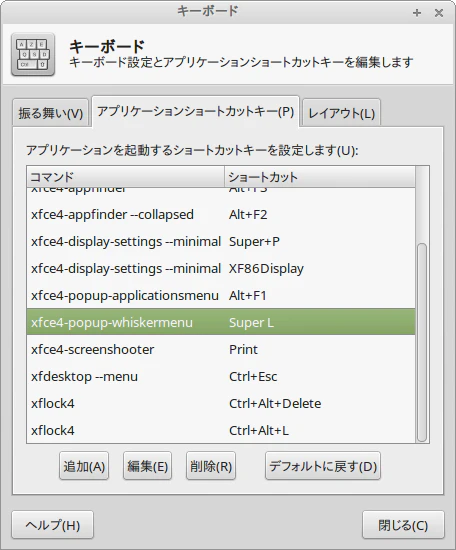
Task: Select the xfce4-screenshooter row
Action: (x=221, y=349)
